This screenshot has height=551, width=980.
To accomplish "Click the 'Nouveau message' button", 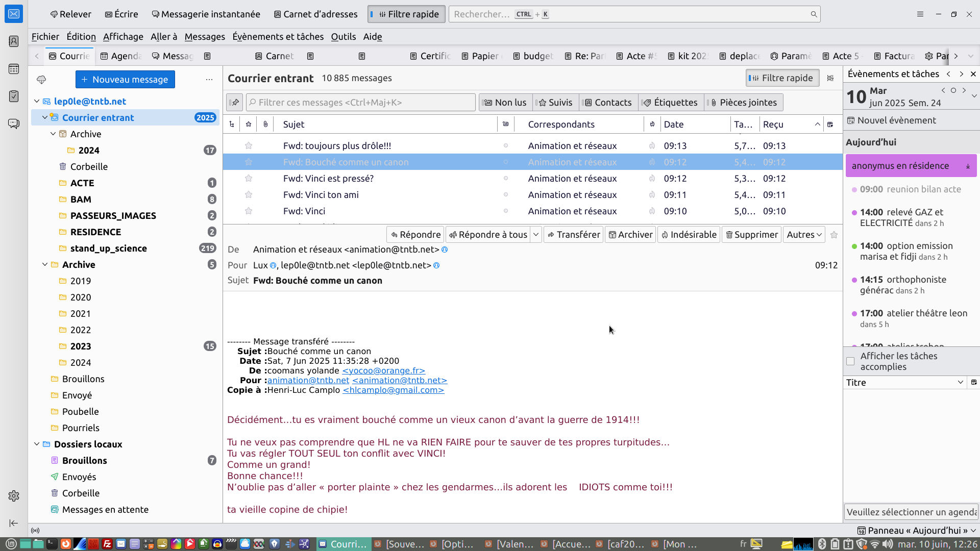I will point(125,80).
